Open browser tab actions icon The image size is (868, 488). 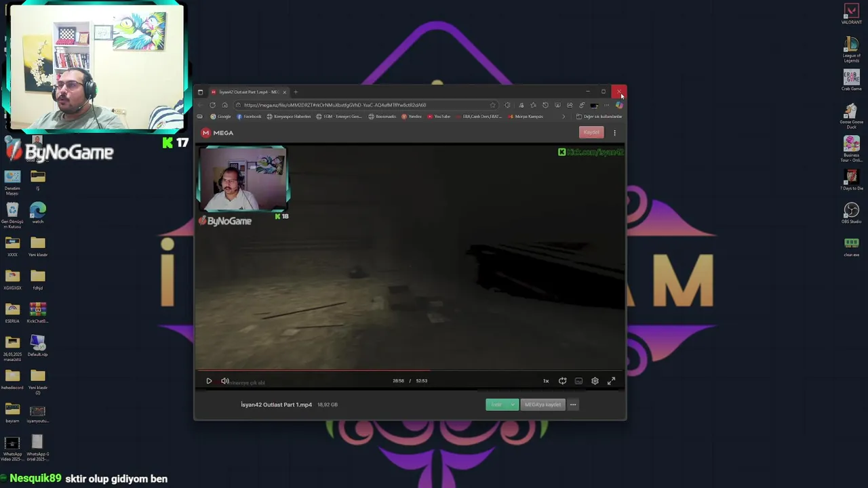200,91
